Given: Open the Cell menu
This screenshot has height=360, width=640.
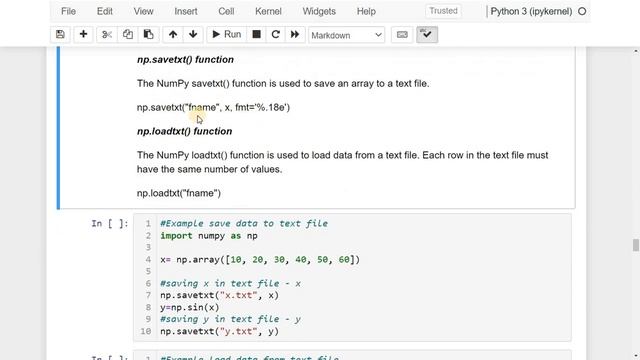Looking at the screenshot, I should pyautogui.click(x=226, y=11).
